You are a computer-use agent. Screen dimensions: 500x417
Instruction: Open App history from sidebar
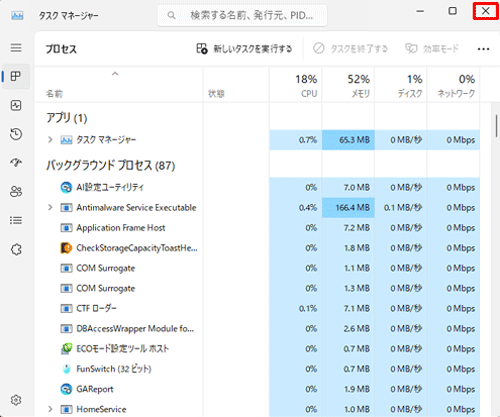[x=16, y=134]
